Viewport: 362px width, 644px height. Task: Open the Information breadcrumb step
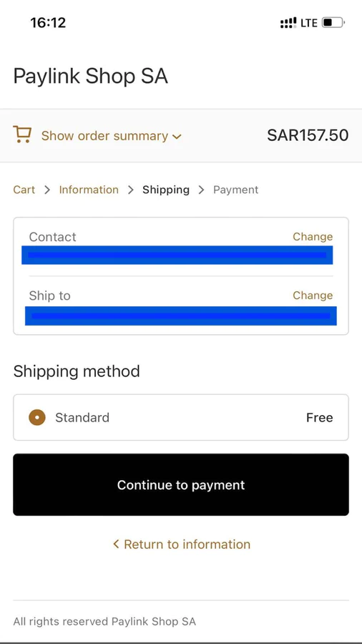(x=89, y=190)
